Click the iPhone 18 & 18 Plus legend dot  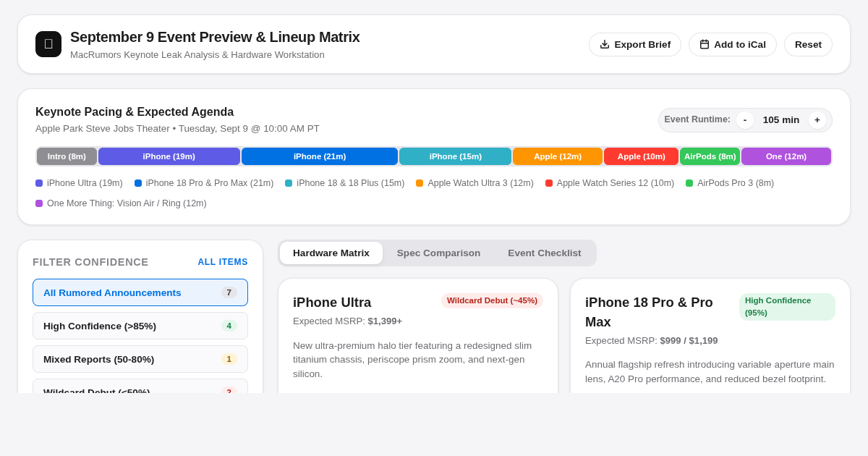tap(289, 183)
